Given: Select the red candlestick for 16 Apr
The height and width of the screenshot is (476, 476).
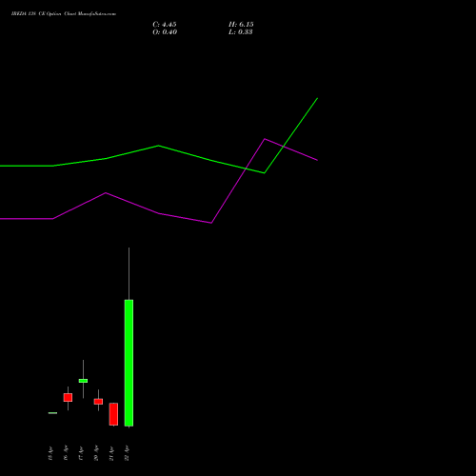Looking at the screenshot, I should [68, 398].
